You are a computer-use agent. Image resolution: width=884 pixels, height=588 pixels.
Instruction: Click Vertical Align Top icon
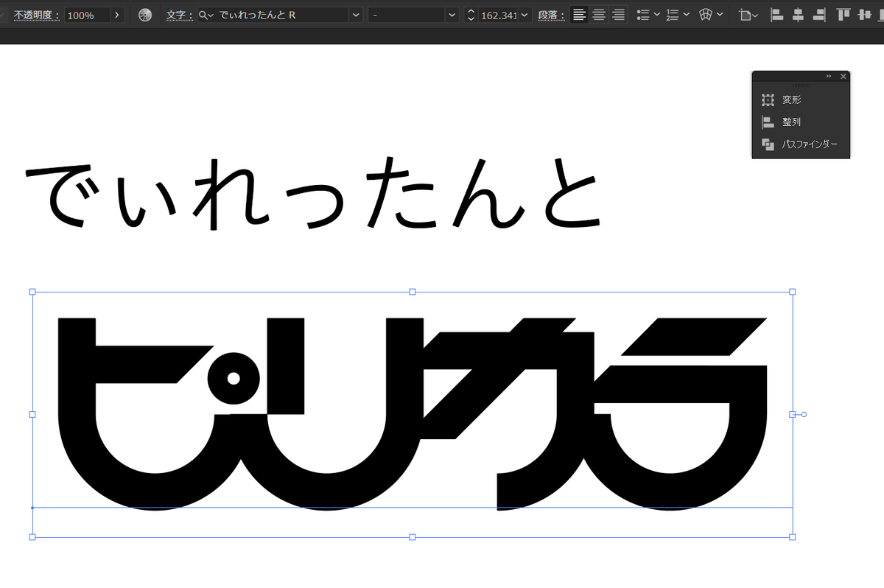844,15
